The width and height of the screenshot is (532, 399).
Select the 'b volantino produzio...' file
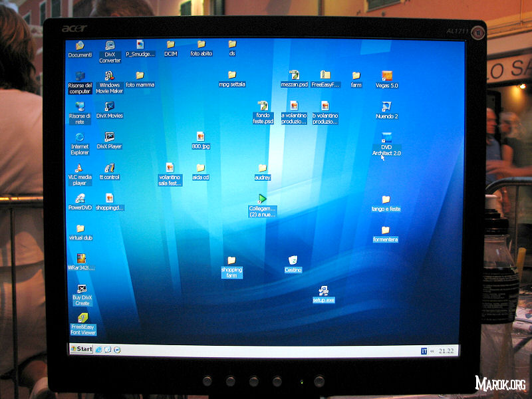pyautogui.click(x=325, y=112)
